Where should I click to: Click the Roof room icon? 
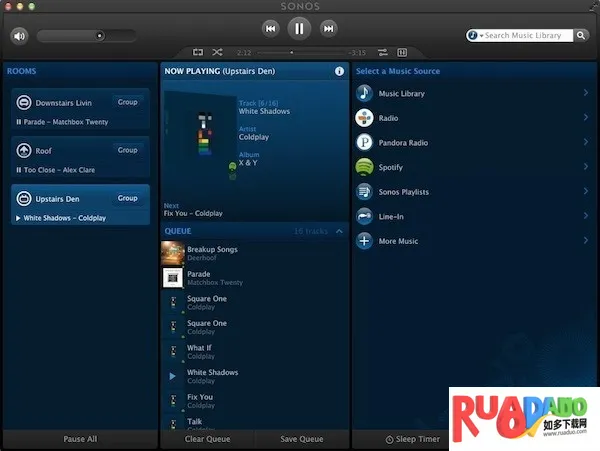(24, 150)
